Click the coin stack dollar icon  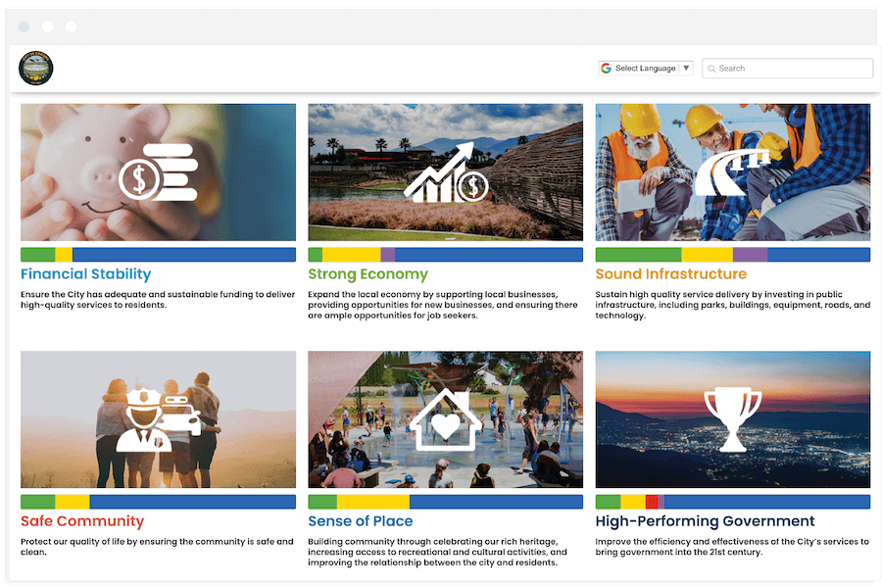[x=158, y=174]
